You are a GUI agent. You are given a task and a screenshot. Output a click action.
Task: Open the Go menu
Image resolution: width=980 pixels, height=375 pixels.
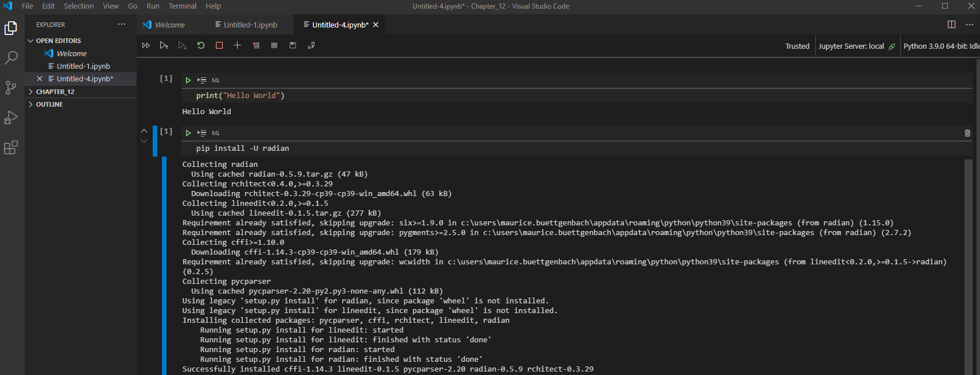[133, 6]
